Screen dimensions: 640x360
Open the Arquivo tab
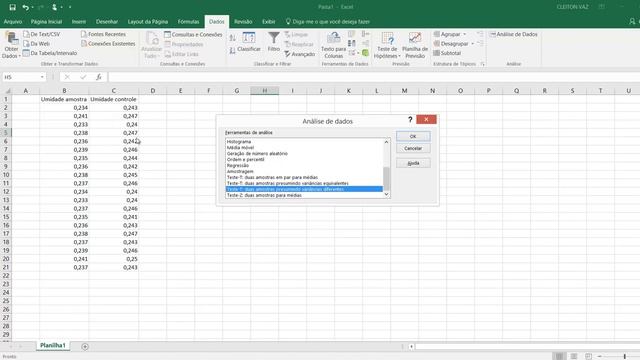coord(13,22)
